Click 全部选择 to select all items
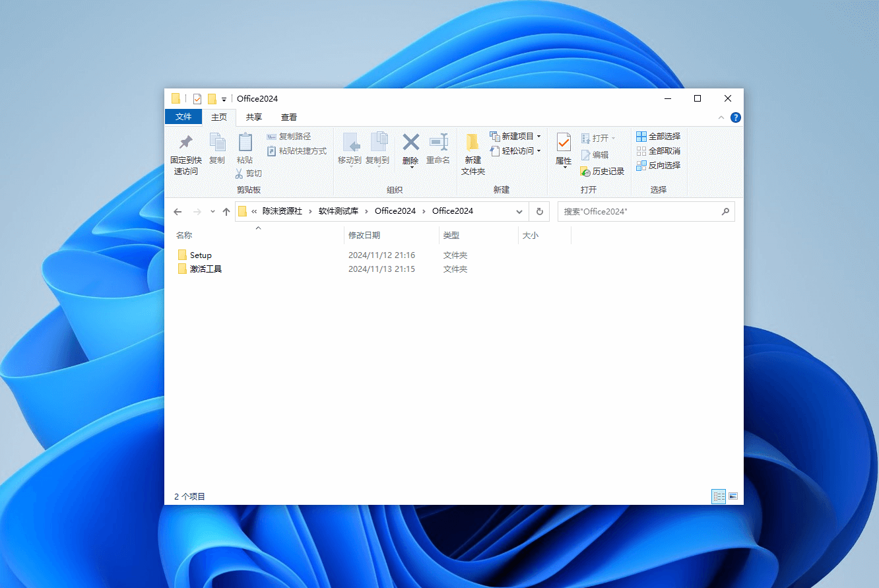Screen dimensions: 879x588 (x=659, y=136)
